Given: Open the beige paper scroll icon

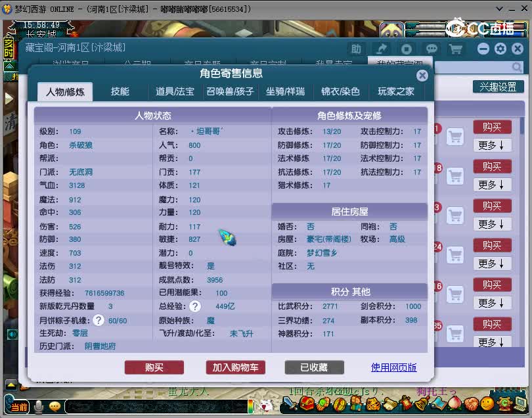Looking at the screenshot, I should coord(389,404).
